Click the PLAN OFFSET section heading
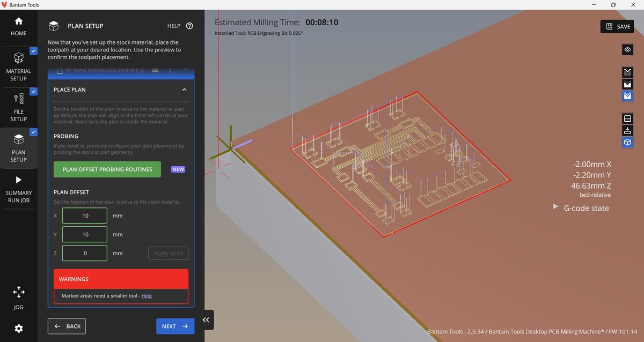644x342 pixels. click(71, 192)
